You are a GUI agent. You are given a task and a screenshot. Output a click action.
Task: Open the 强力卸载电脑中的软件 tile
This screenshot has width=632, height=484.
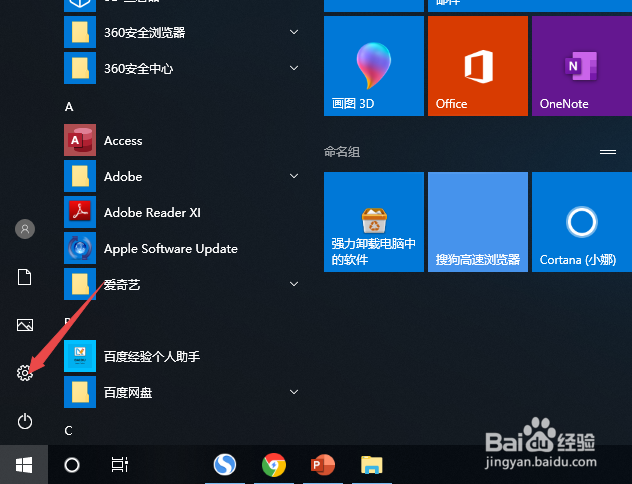pos(374,222)
